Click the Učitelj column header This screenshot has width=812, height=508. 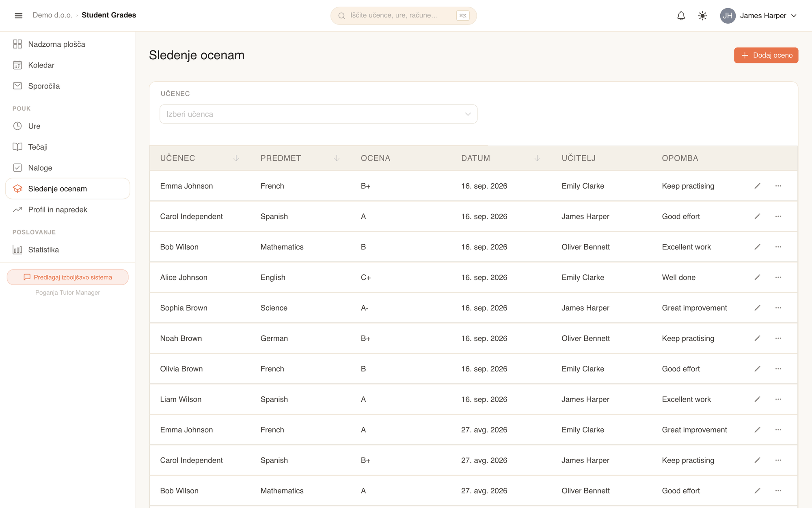click(x=578, y=158)
